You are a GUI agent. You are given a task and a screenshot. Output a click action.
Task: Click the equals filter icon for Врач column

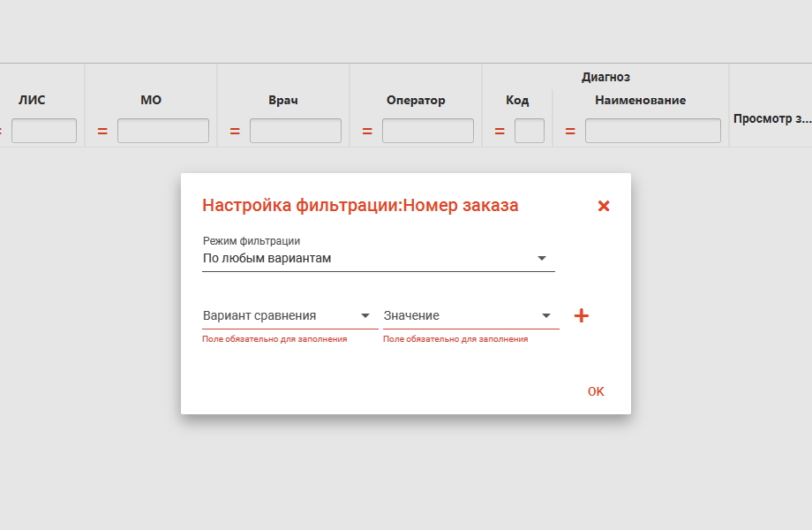click(x=235, y=132)
